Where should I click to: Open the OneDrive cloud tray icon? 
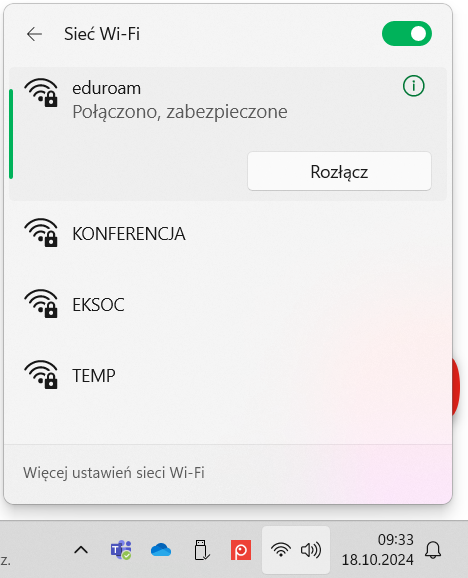161,550
